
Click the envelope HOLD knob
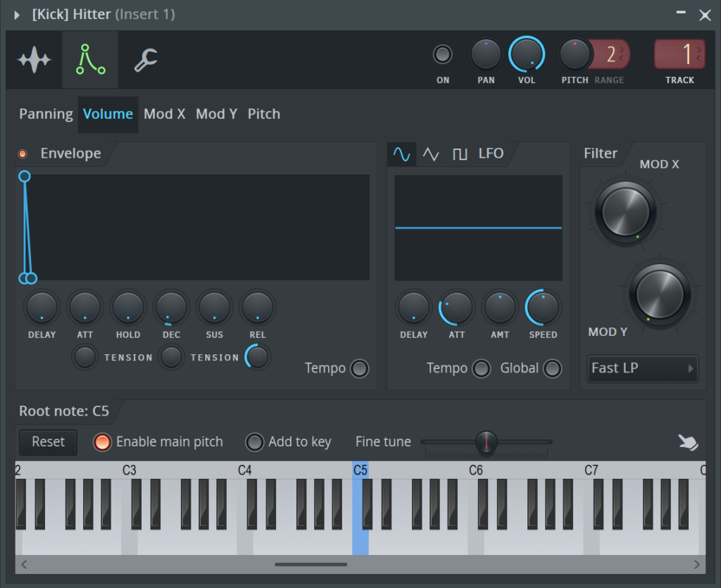pyautogui.click(x=128, y=307)
